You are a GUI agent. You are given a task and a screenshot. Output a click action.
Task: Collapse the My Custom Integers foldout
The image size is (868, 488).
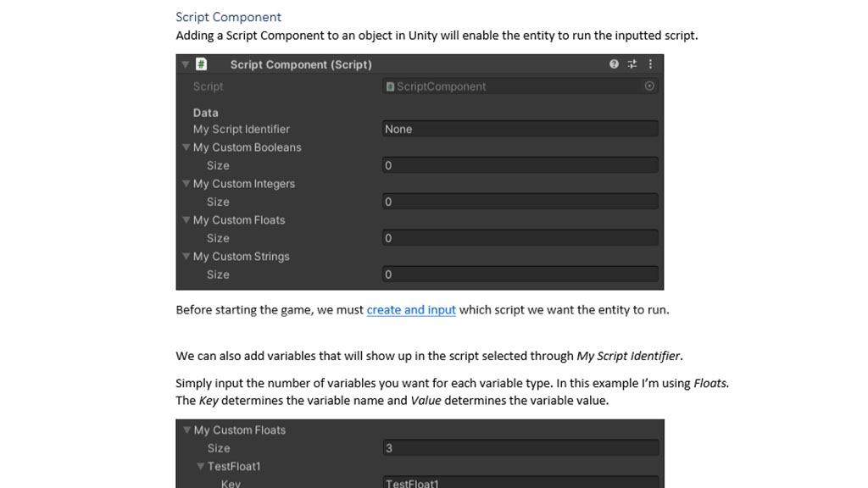pyautogui.click(x=186, y=184)
